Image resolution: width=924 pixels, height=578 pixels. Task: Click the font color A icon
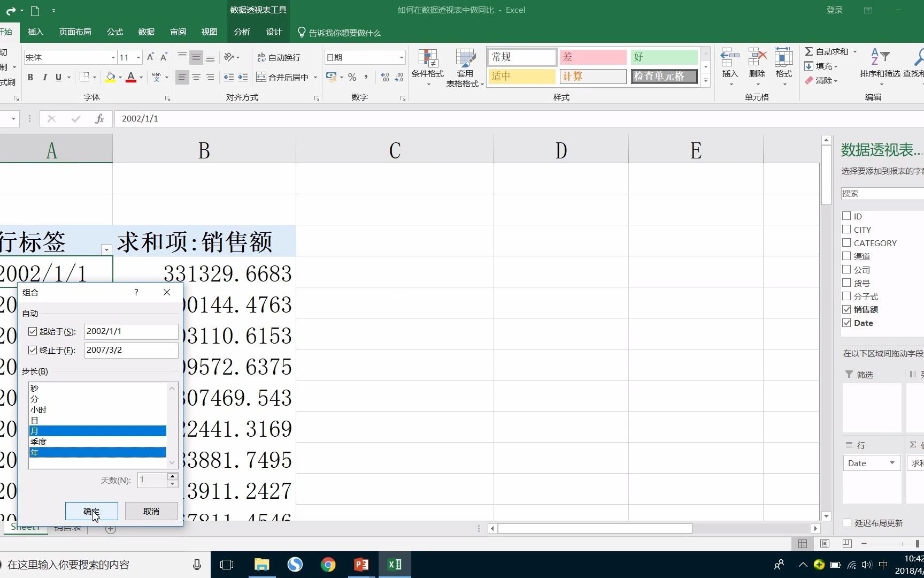(131, 78)
